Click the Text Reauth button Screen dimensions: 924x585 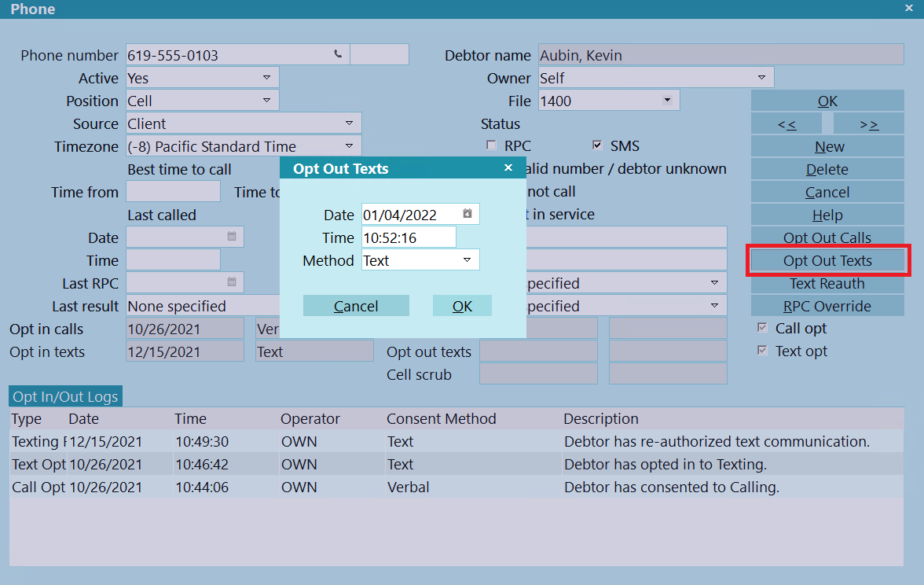click(x=827, y=283)
